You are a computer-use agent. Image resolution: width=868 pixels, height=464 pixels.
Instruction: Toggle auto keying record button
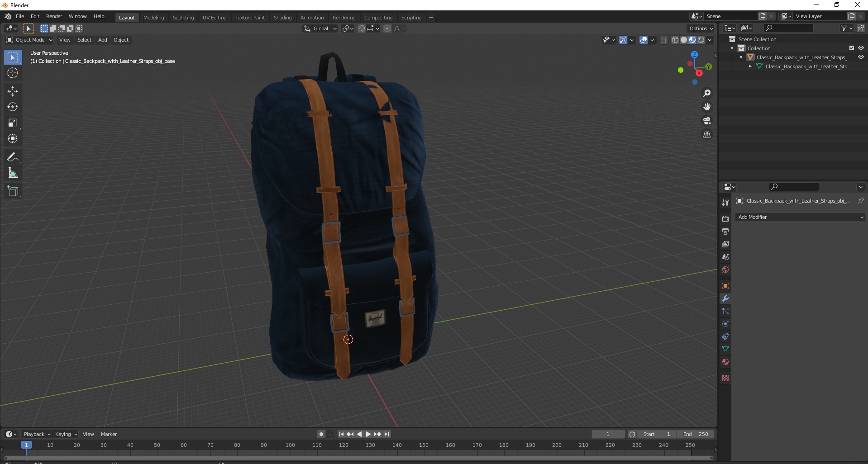click(x=321, y=434)
